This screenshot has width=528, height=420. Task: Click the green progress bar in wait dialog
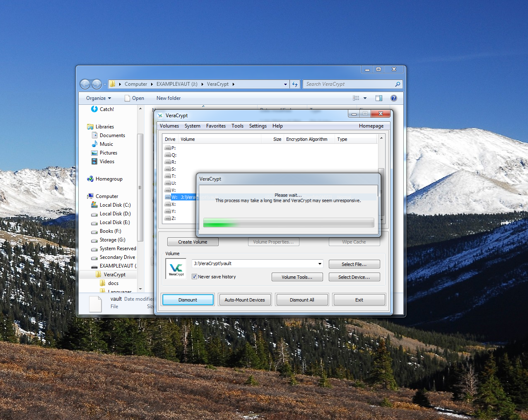point(289,223)
